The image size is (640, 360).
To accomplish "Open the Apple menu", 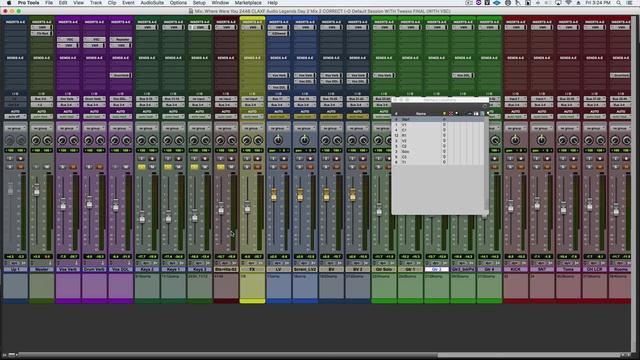I will click(9, 3).
